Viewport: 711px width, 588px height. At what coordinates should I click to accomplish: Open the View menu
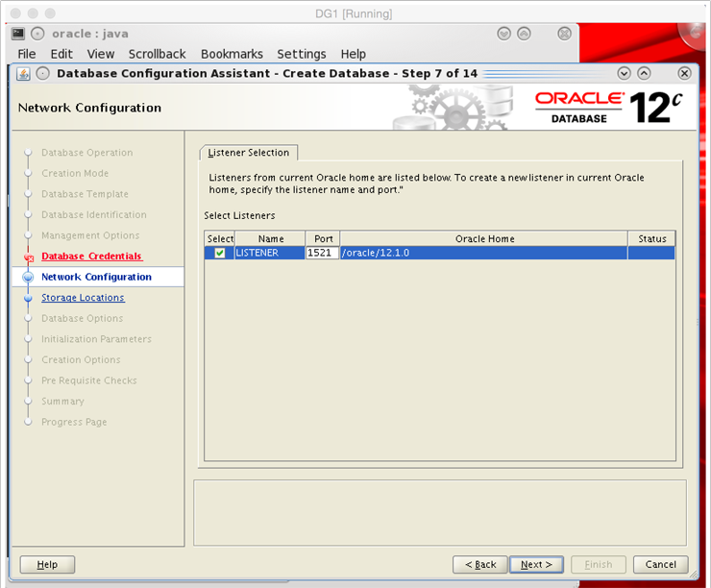(x=101, y=54)
